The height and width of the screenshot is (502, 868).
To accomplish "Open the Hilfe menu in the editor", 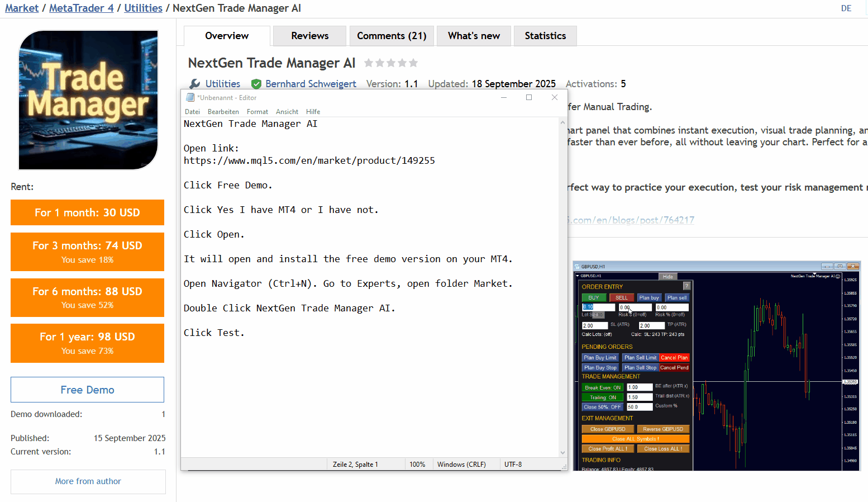I will tap(313, 112).
